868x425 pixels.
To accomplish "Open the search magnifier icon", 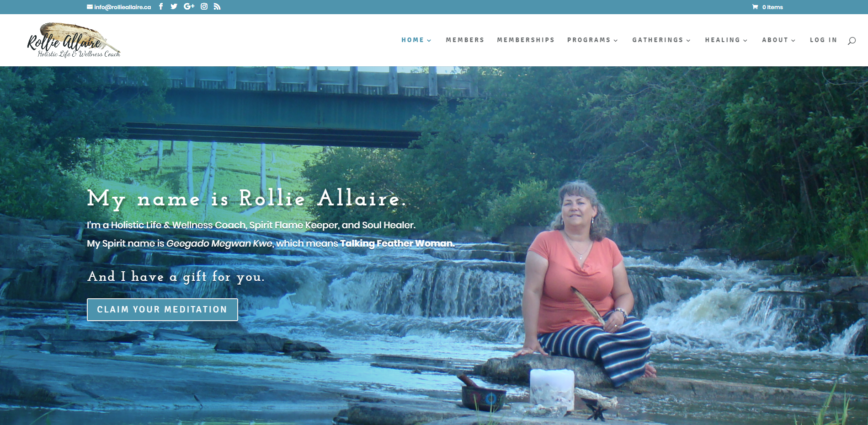I will 852,41.
